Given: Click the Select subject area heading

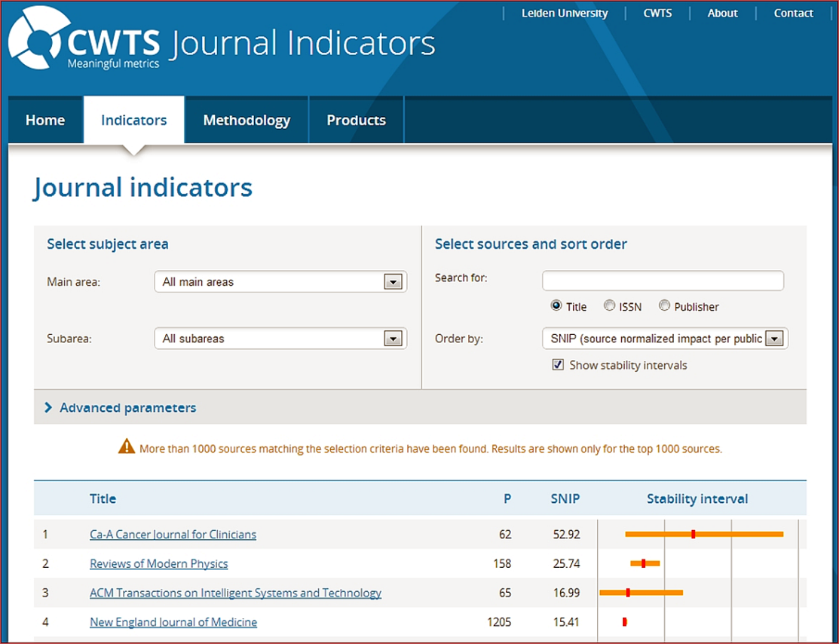Looking at the screenshot, I should click(x=108, y=244).
